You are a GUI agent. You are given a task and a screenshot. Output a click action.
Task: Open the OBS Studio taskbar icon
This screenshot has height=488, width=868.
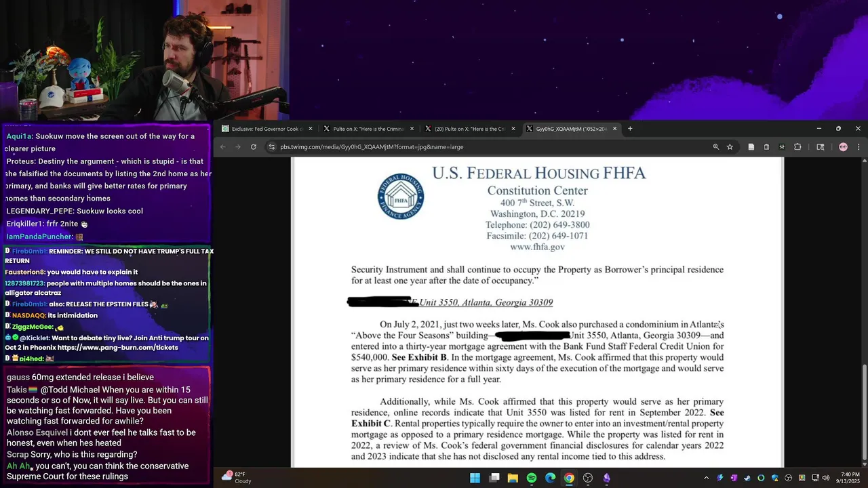point(588,478)
